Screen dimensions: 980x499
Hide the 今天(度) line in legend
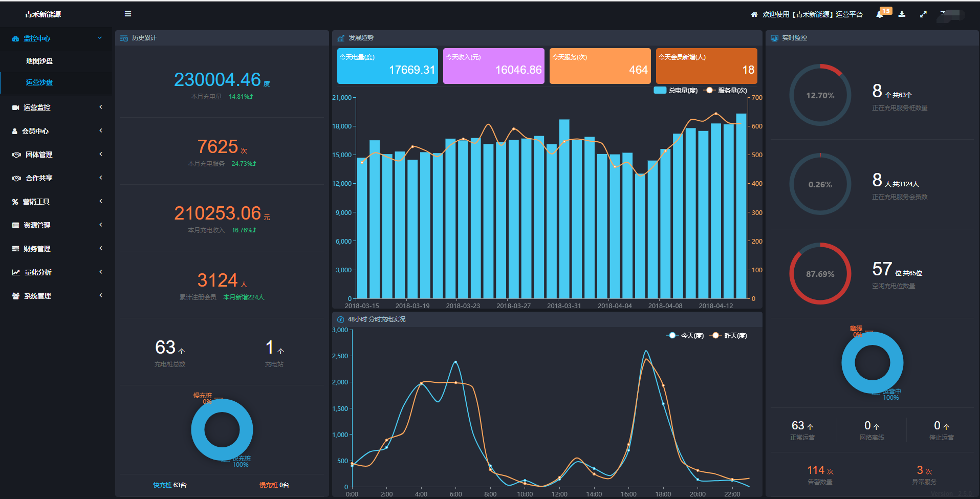pos(685,336)
